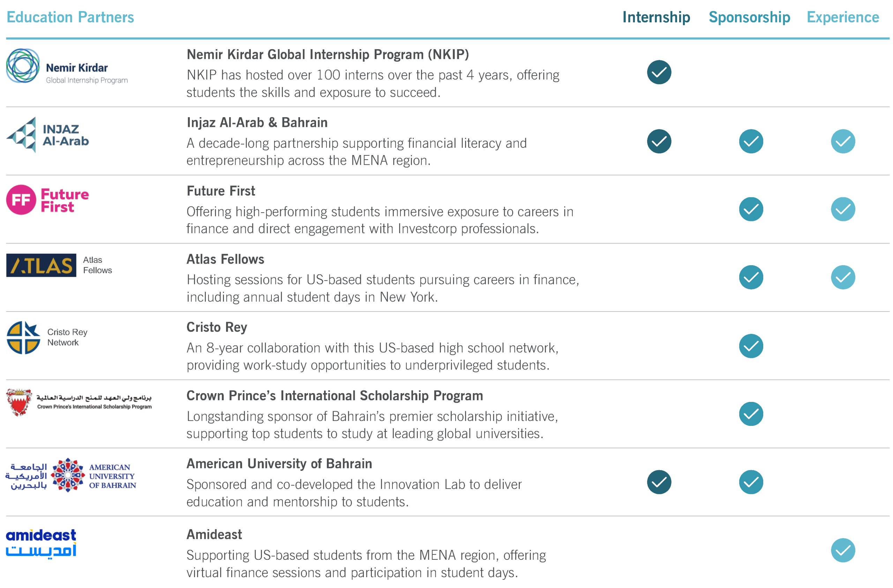The height and width of the screenshot is (588, 893).
Task: Click the Nemir Kirdar circular logo
Action: (23, 66)
